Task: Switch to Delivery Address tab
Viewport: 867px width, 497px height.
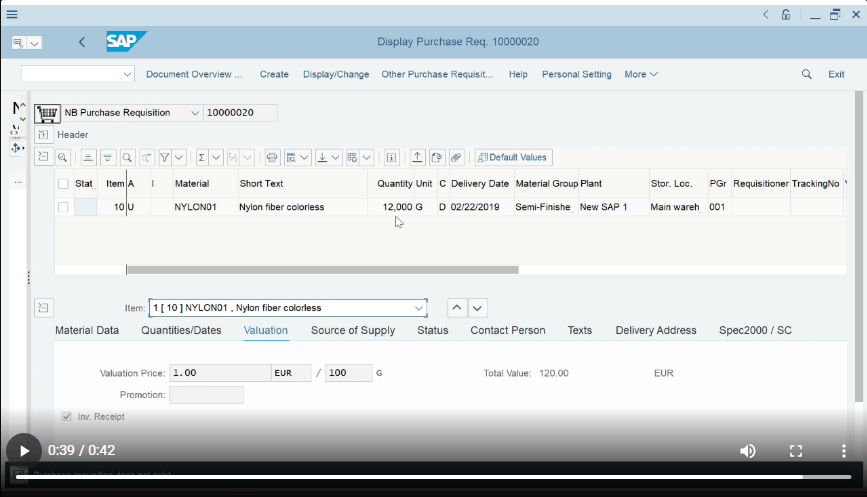Action: coord(656,330)
